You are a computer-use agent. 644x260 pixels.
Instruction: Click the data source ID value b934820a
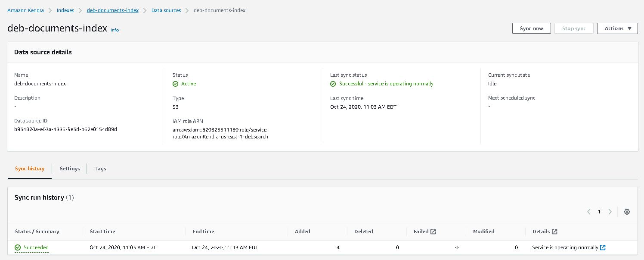[x=66, y=129]
